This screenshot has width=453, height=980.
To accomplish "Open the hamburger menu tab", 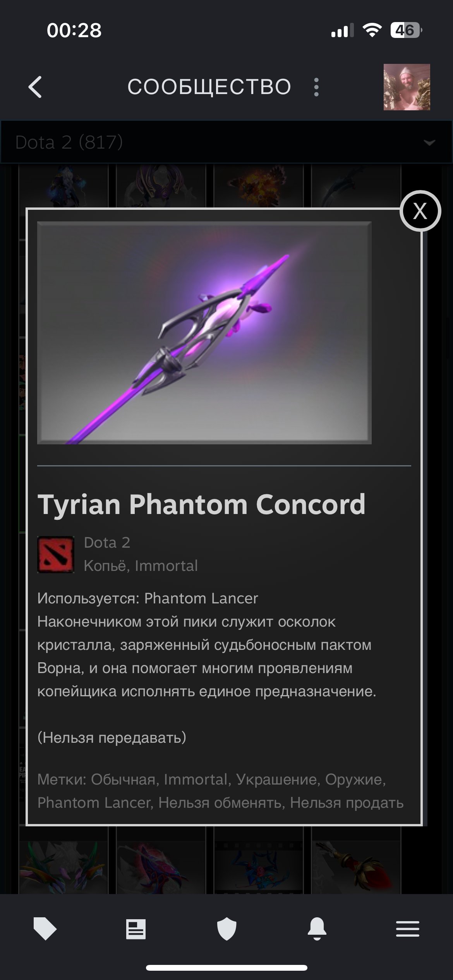I will 407,929.
